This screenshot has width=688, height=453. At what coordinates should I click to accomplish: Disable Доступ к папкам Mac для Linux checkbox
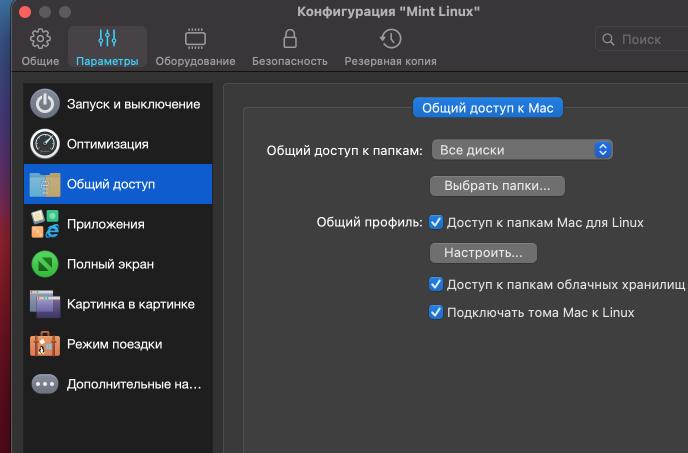(x=436, y=222)
